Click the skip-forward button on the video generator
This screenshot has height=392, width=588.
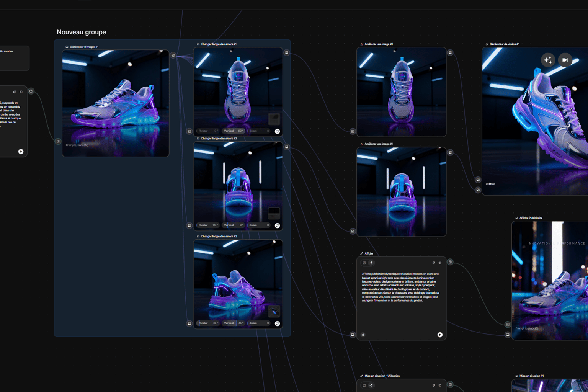coord(565,60)
